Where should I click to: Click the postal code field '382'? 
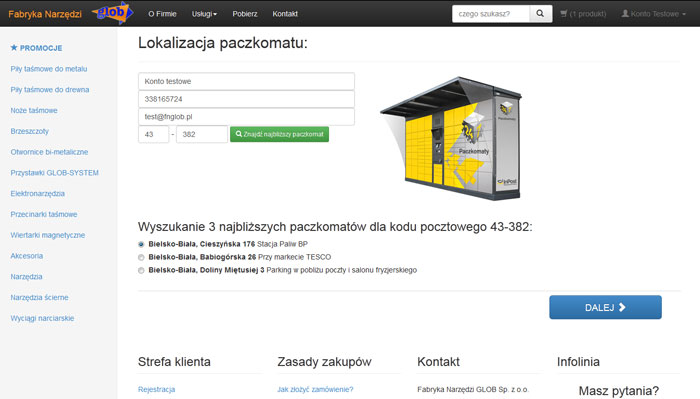click(202, 134)
